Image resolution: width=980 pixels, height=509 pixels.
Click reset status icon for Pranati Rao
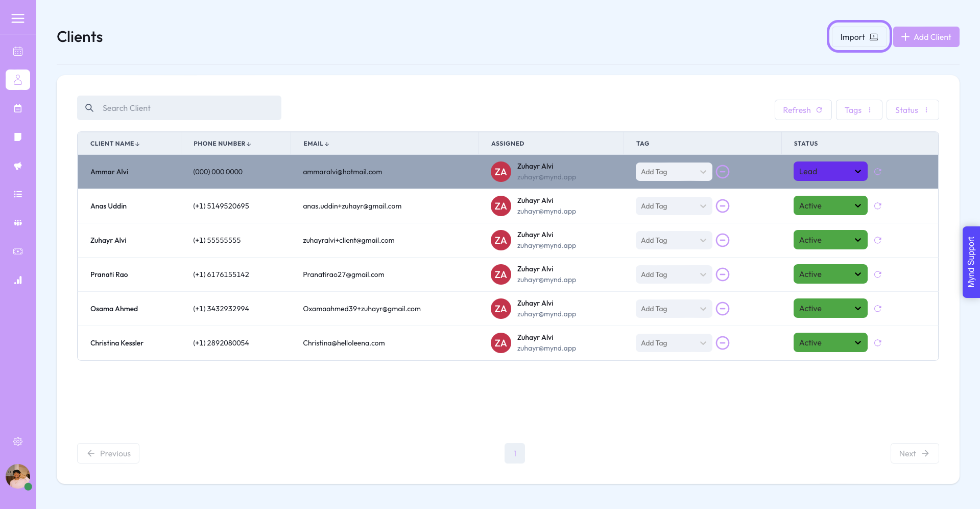[878, 274]
